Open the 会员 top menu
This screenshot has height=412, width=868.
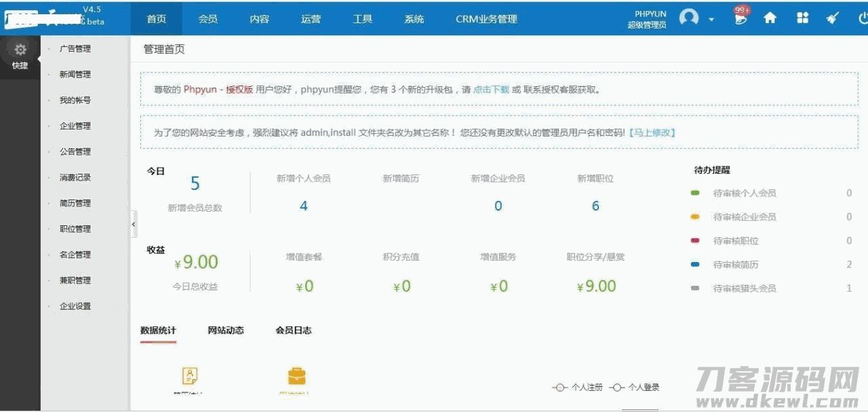tap(208, 19)
